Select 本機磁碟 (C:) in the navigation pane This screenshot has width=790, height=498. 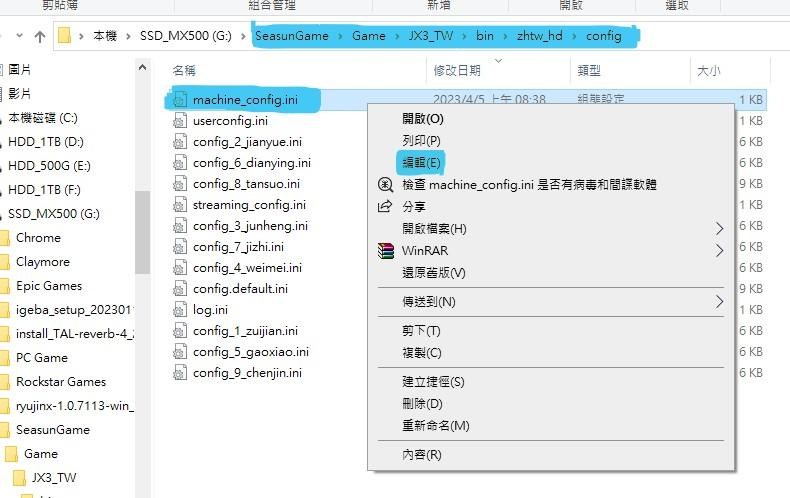click(43, 118)
